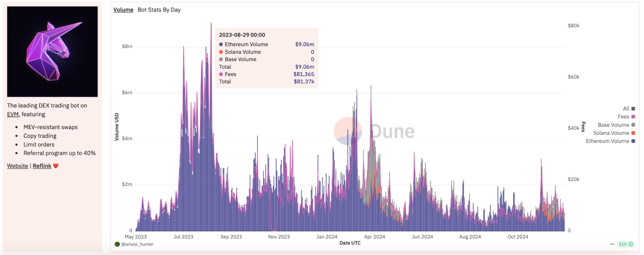644x255 pixels.
Task: Toggle Ethereum Volume series in legend
Action: click(x=607, y=141)
